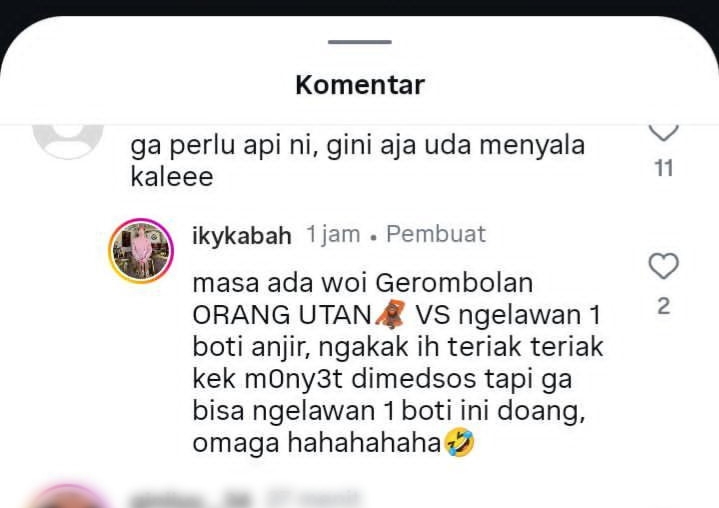719x508 pixels.
Task: Open the blurred avatar at the bottom
Action: pos(69,497)
